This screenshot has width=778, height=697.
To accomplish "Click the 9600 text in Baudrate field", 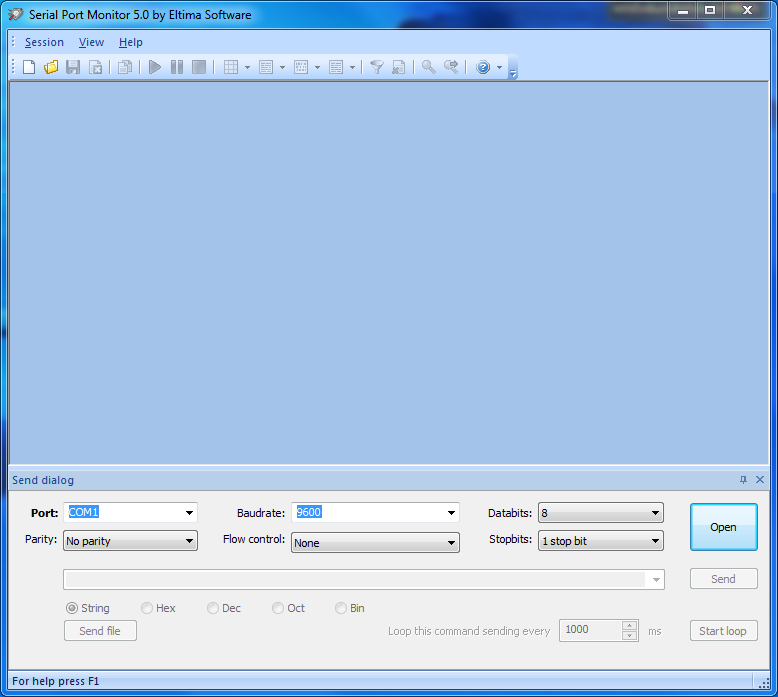I will point(309,512).
